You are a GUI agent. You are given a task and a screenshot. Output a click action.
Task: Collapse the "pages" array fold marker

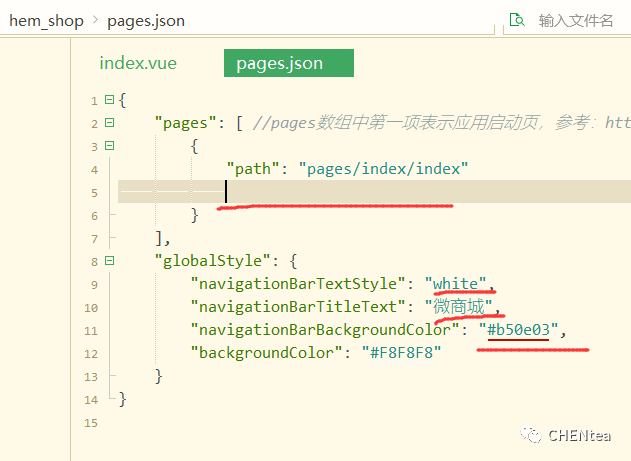[109, 123]
